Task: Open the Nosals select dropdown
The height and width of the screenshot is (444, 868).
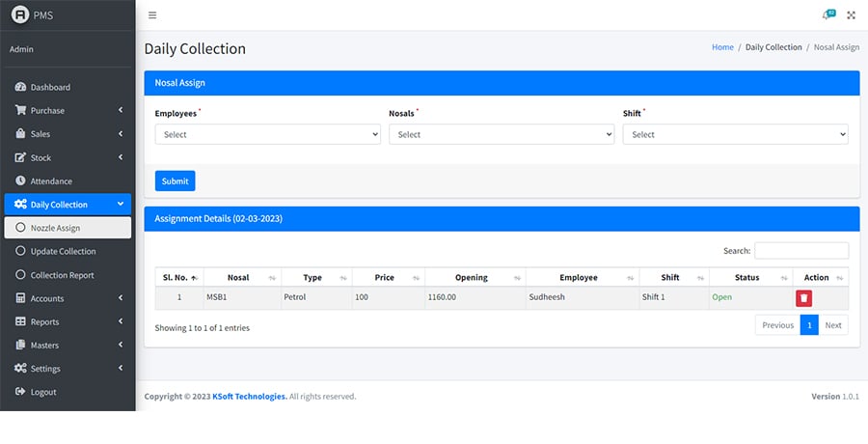Action: coord(501,135)
